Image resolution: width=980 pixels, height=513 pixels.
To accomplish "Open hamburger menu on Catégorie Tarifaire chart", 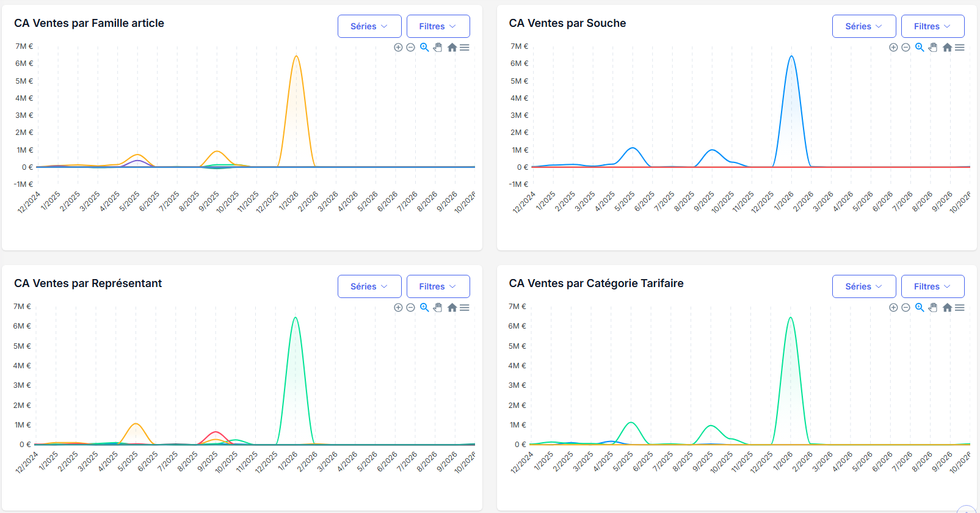I will (960, 308).
